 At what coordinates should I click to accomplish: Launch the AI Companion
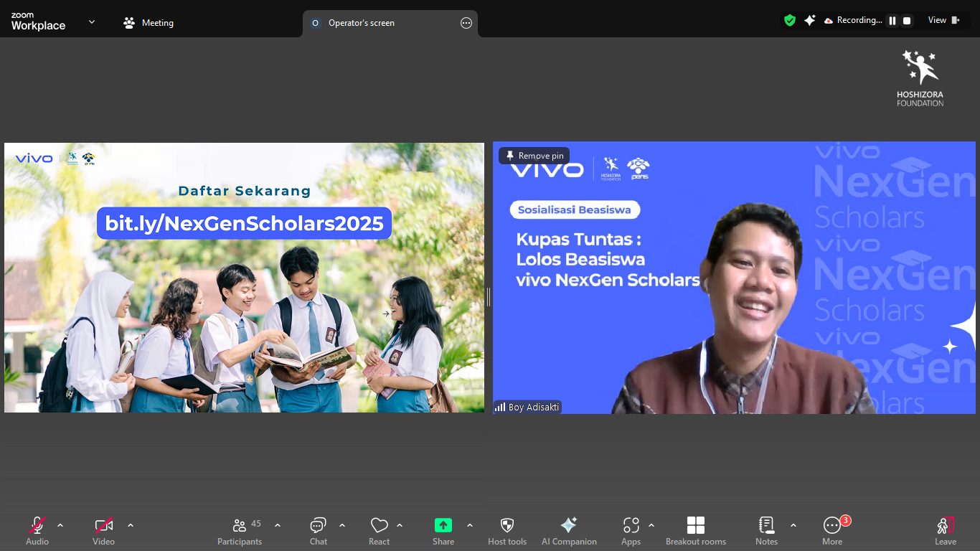coord(569,531)
